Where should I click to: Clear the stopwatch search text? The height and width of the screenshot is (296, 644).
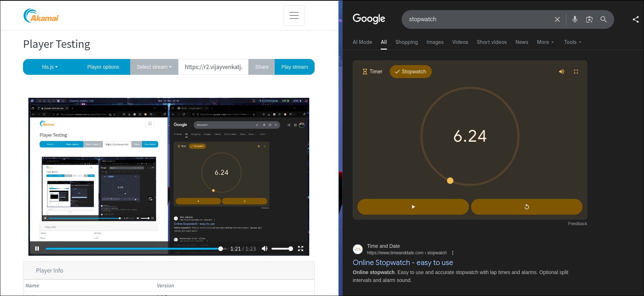tap(557, 19)
